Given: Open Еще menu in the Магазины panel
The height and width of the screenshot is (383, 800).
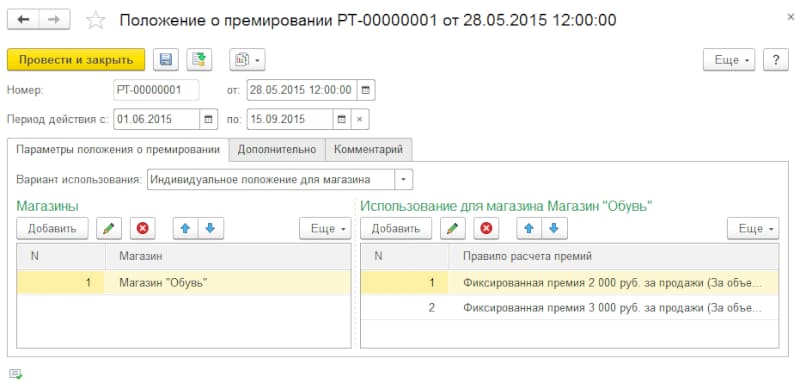Looking at the screenshot, I should (x=325, y=228).
